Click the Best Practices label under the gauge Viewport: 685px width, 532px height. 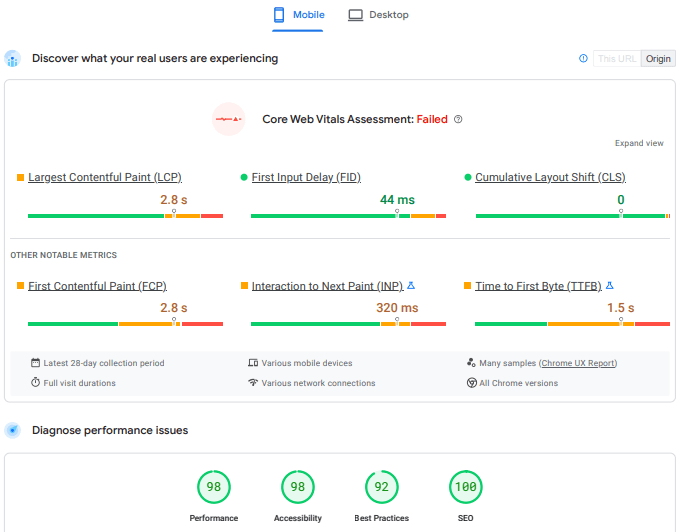(381, 518)
